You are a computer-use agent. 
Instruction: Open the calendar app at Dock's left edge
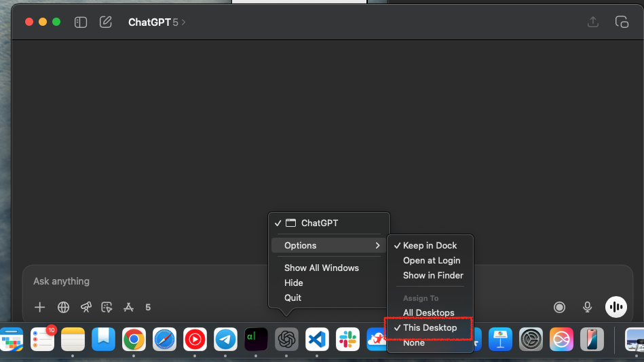point(12,340)
